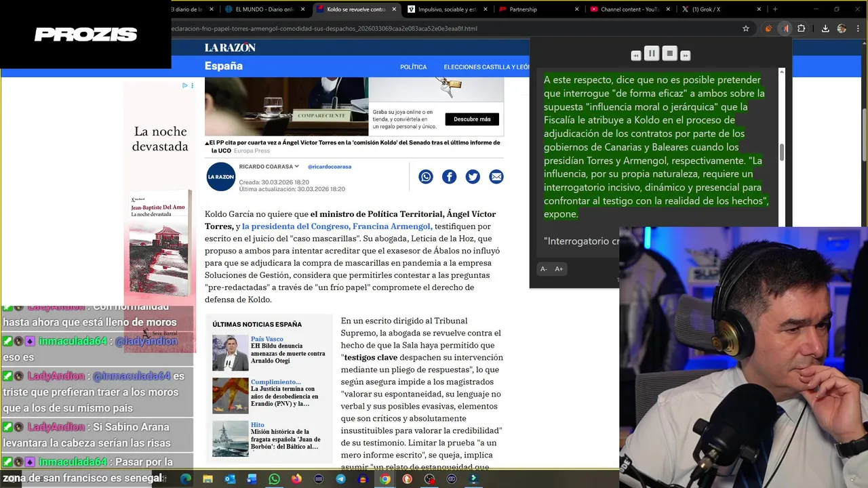This screenshot has height=488, width=868.
Task: Open the Chrome profile avatar
Action: coord(842,28)
